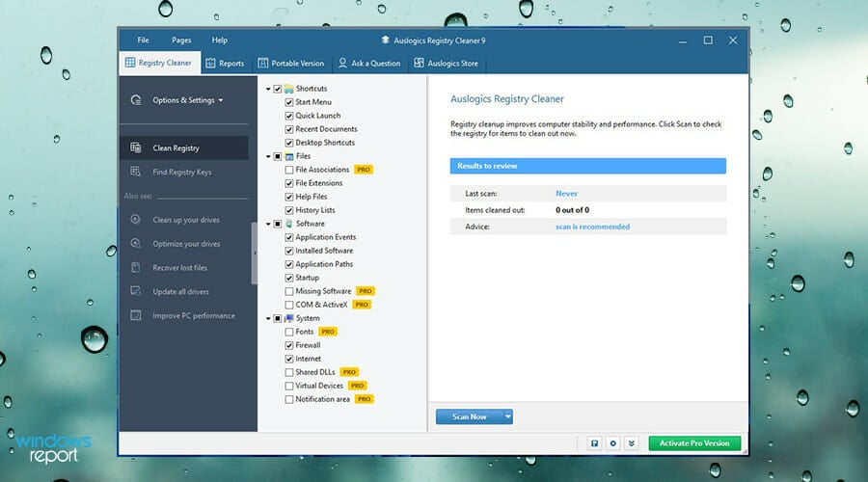Select the Help Files tree label

tap(312, 197)
